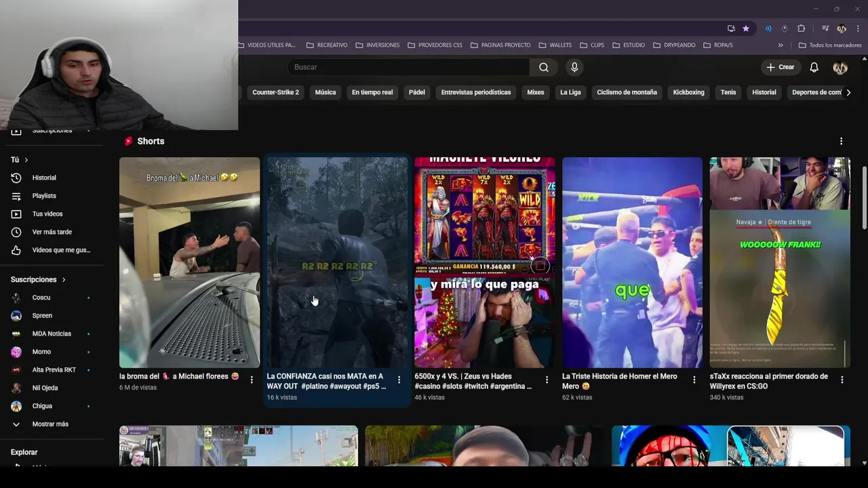Expand Mostrar más subscriptions

pos(52,424)
